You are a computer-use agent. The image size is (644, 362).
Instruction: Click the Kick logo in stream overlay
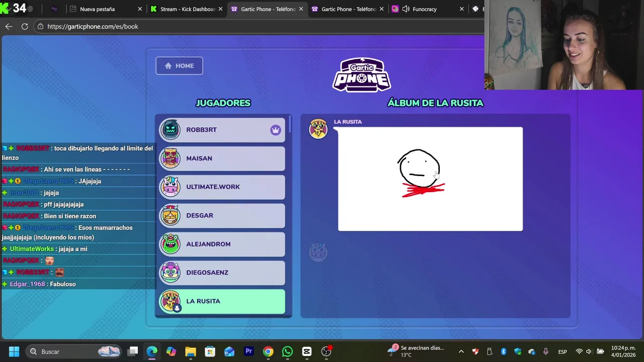pyautogui.click(x=6, y=8)
